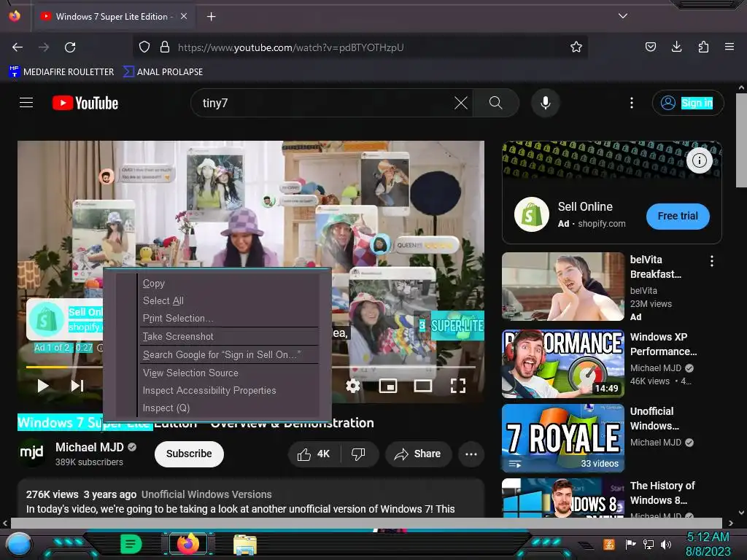Open the Windows Start orb

click(x=19, y=545)
